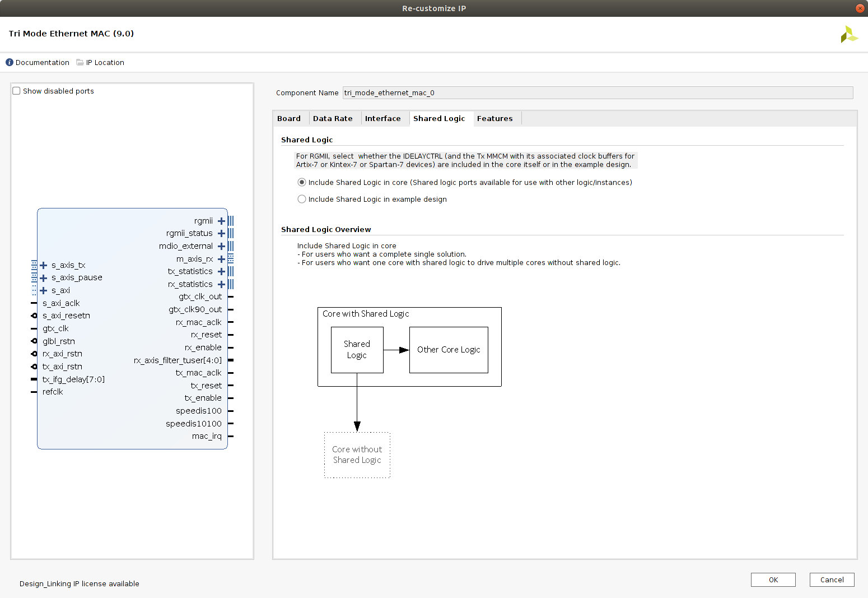This screenshot has width=868, height=598.
Task: Open the Features tab
Action: point(495,118)
